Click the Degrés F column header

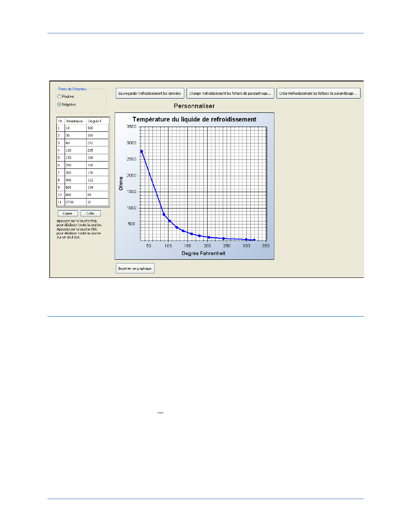97,121
